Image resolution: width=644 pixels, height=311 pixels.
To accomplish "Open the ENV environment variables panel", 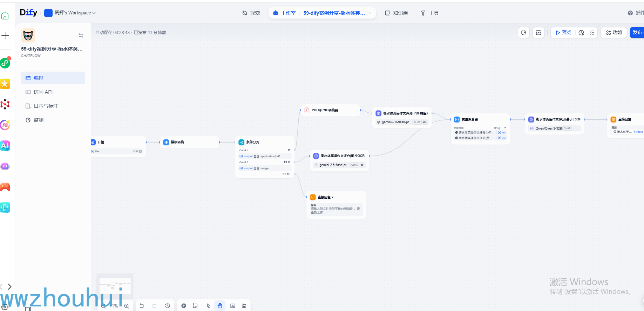I will click(x=538, y=33).
